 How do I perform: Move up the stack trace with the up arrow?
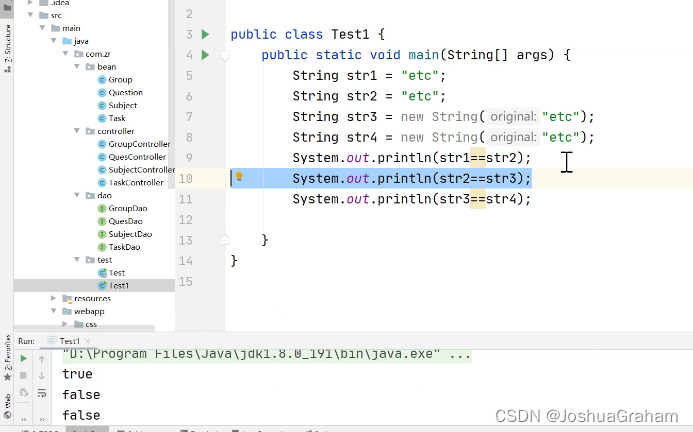[42, 359]
